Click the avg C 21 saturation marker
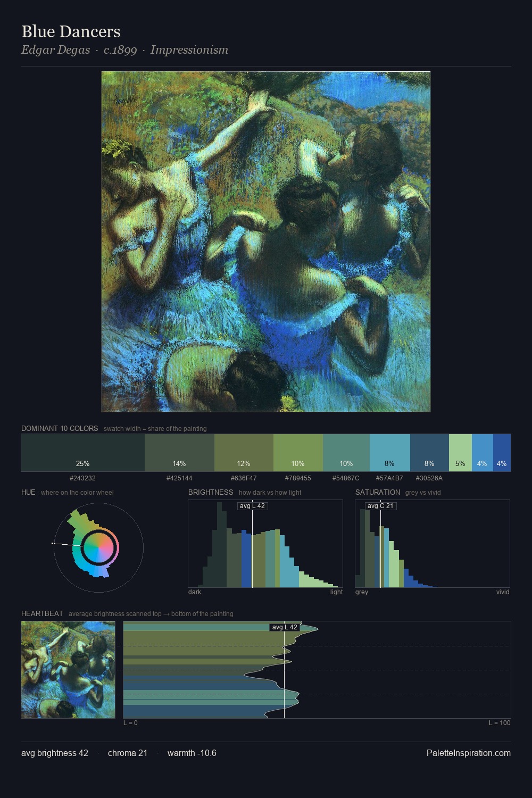Image resolution: width=532 pixels, height=798 pixels. [381, 506]
